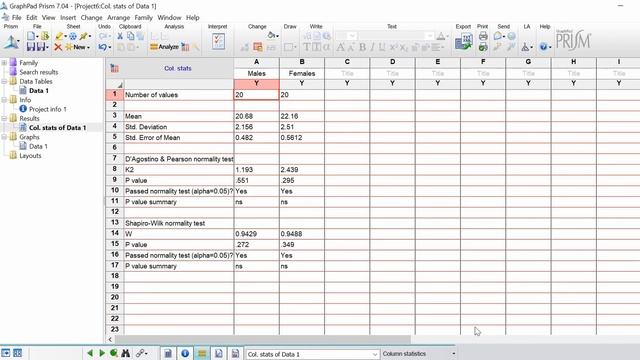Copy the selection with the Copy icon
Image resolution: width=640 pixels, height=360 pixels.
(130, 36)
